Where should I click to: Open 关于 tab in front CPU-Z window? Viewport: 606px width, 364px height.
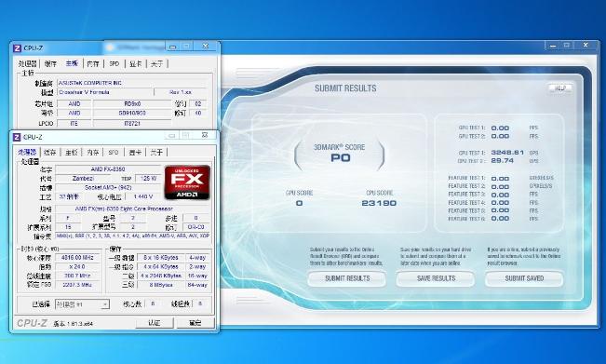[156, 153]
